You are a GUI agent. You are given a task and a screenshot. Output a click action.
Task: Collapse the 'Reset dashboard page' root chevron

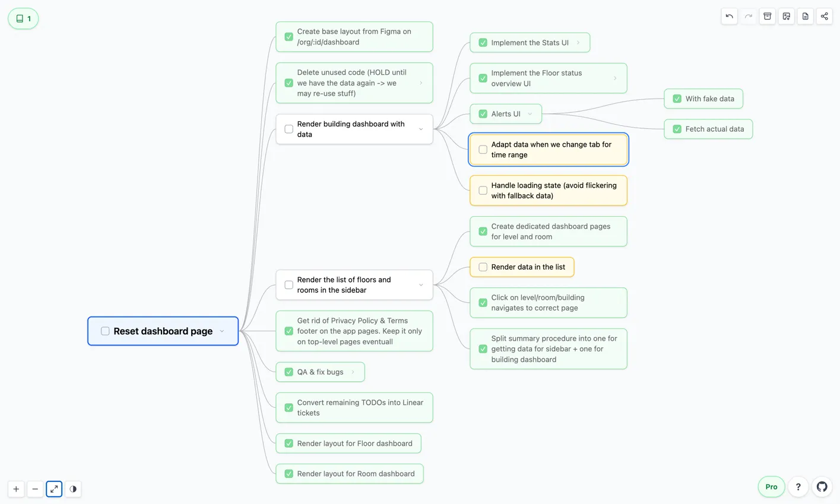tap(222, 331)
